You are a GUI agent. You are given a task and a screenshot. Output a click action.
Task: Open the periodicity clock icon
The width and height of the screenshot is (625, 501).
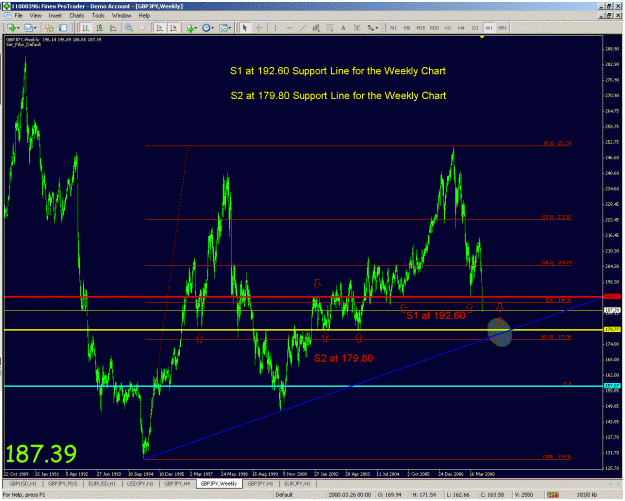(206, 28)
